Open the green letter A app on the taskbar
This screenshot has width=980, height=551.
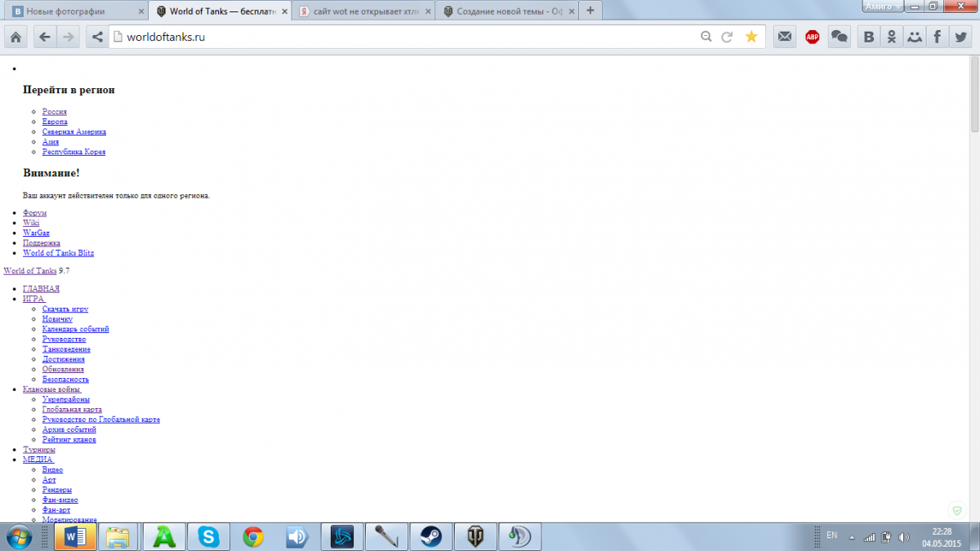point(164,536)
